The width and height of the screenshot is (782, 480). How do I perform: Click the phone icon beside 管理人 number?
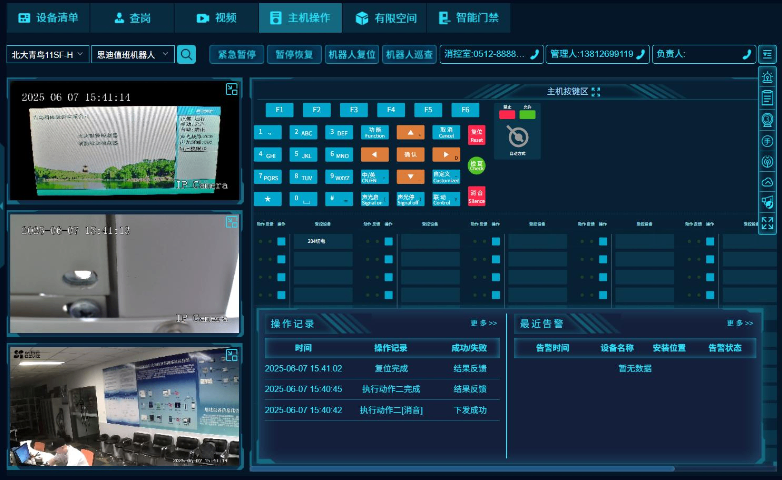pyautogui.click(x=641, y=54)
